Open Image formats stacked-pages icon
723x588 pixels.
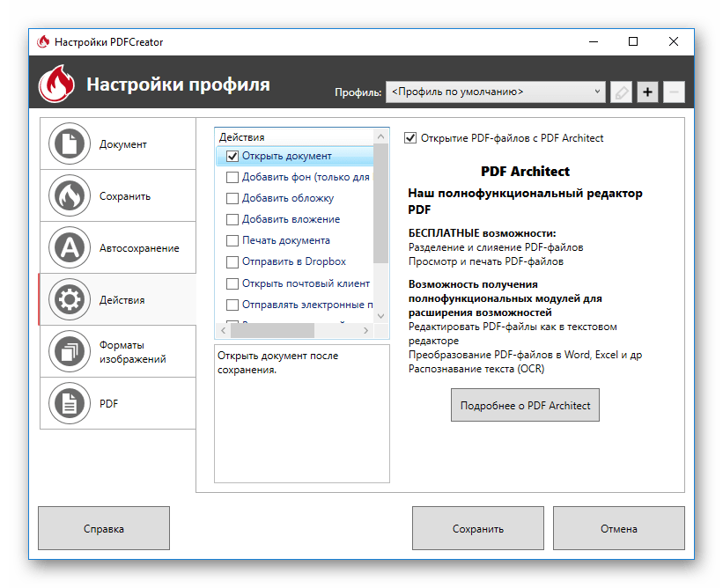(68, 352)
